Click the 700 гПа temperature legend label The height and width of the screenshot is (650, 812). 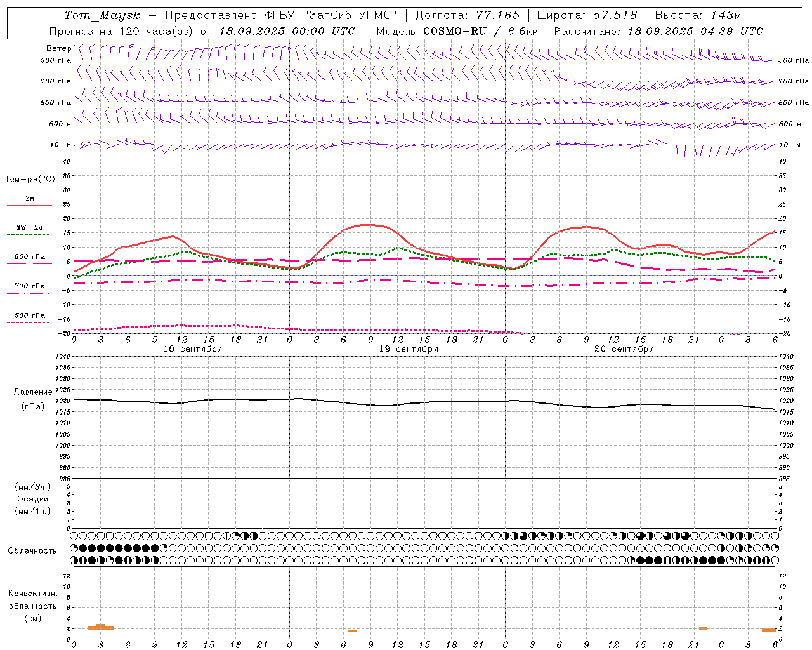[29, 286]
